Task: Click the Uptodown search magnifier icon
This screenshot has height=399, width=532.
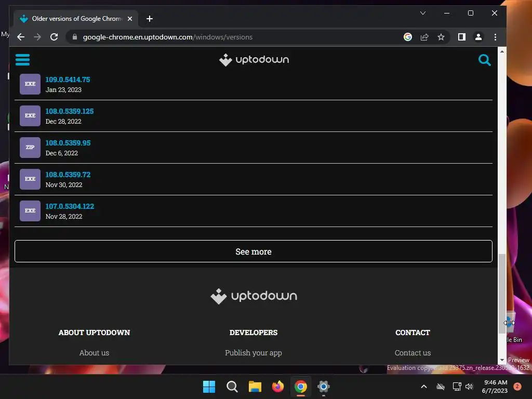Action: pyautogui.click(x=484, y=60)
